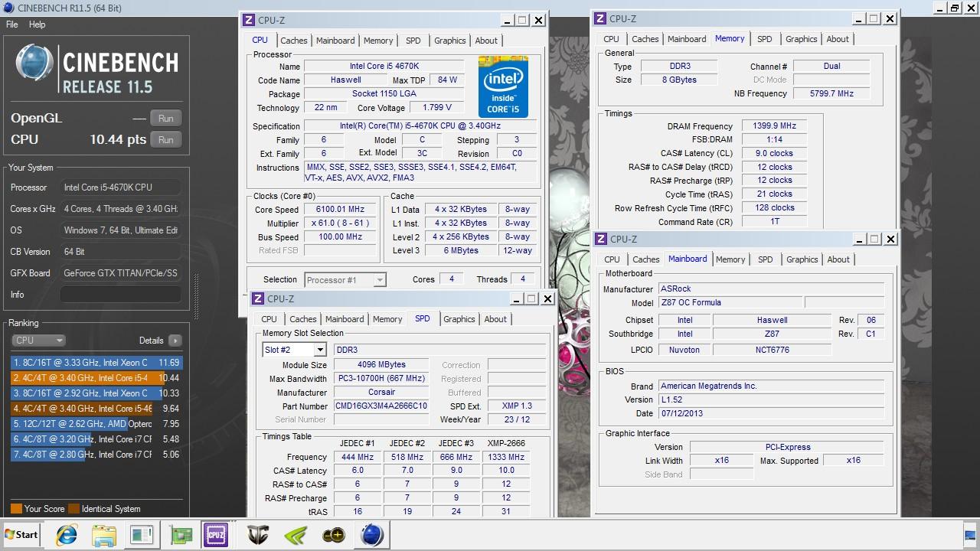Click the GeForce GTX TITAN GFX Board field
980x551 pixels.
click(x=120, y=273)
